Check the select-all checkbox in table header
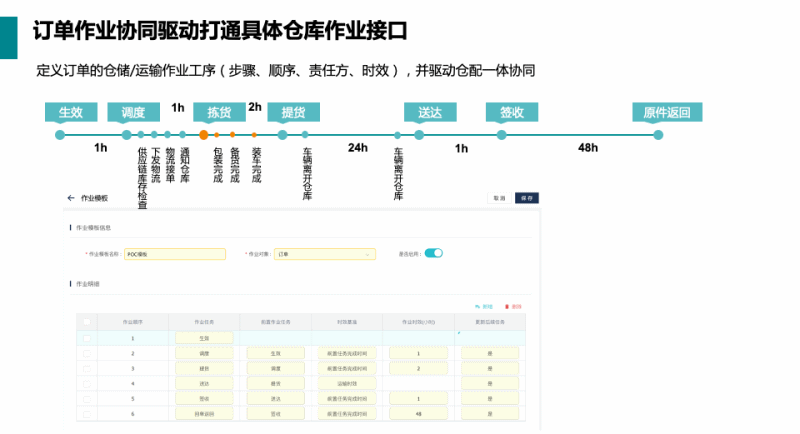Screen dimensions: 800x434 [x=86, y=322]
